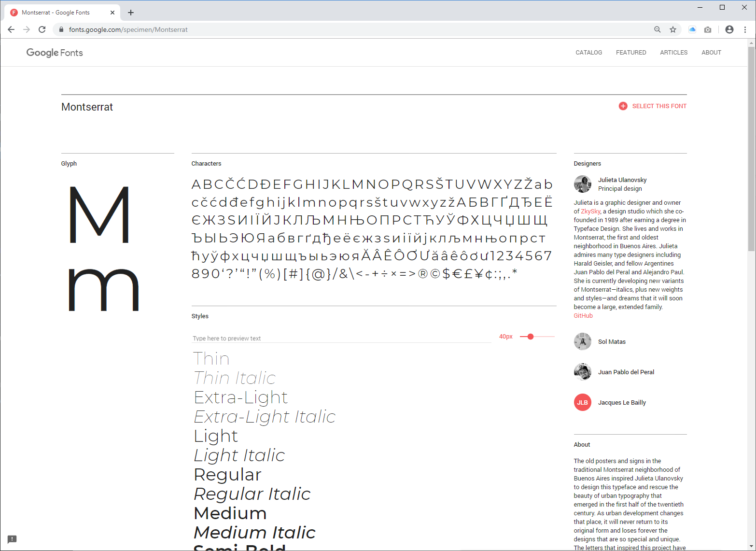Screen dimensions: 756x551
Task: Select the Montserrat - Google Fonts browser tab
Action: pyautogui.click(x=62, y=13)
